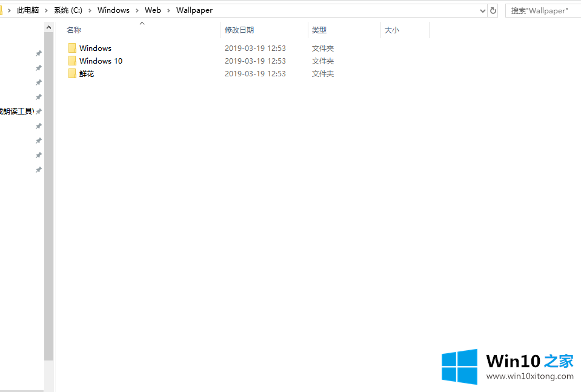The width and height of the screenshot is (581, 392).
Task: Navigate to 此电脑 in breadcrumb
Action: [x=28, y=10]
